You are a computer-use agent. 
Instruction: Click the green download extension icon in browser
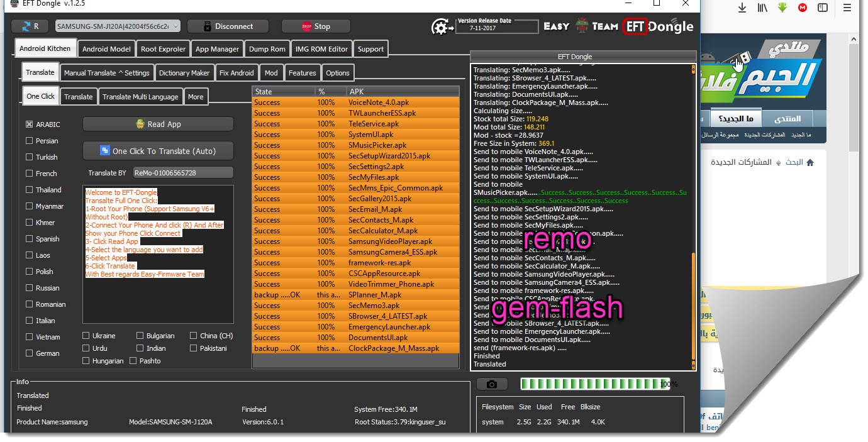click(782, 8)
